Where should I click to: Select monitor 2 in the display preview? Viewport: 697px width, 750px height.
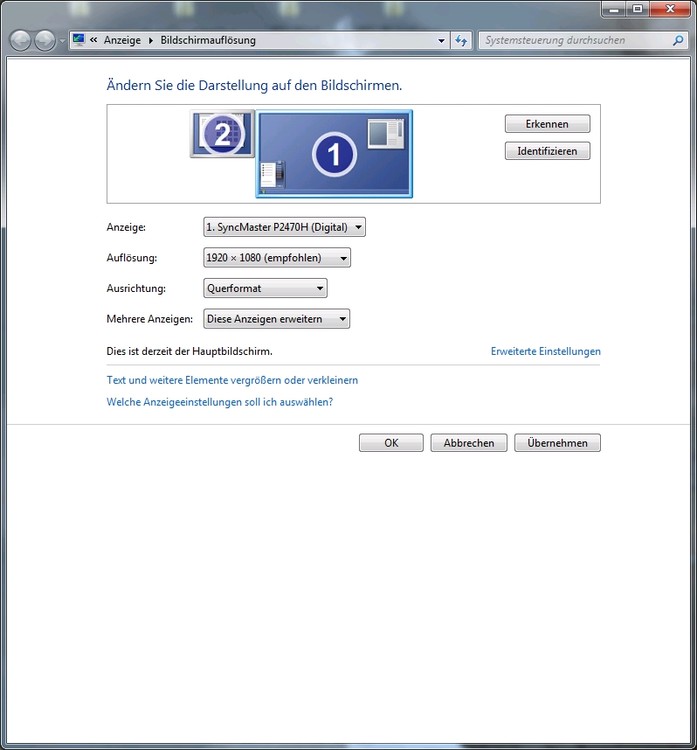(222, 134)
